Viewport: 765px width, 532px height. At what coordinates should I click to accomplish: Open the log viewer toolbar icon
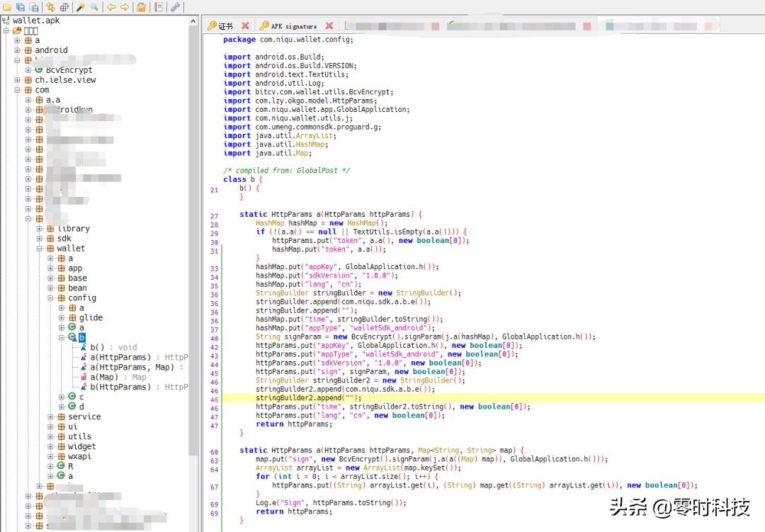(x=158, y=7)
